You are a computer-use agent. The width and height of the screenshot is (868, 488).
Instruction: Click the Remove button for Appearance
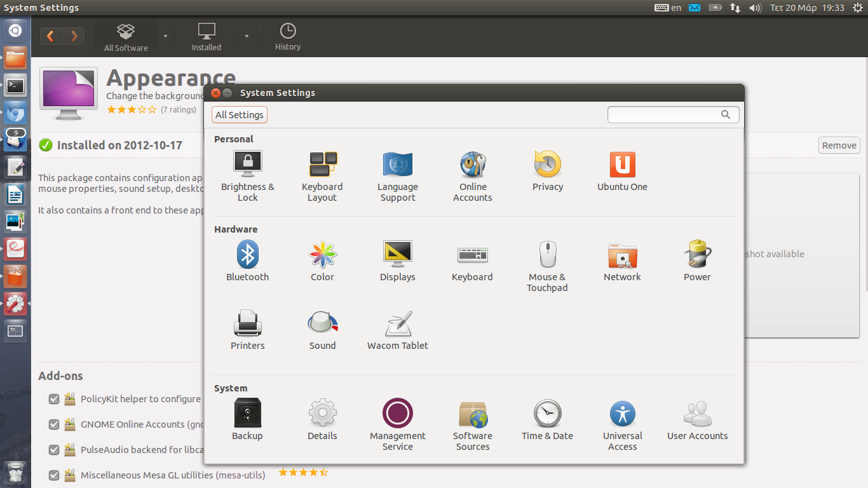click(x=839, y=146)
